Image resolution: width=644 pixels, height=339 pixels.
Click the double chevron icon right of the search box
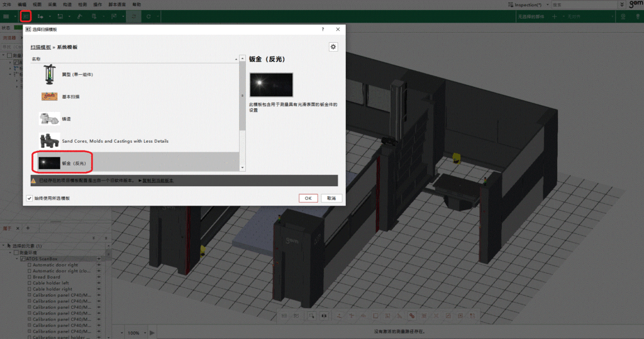(x=622, y=4)
